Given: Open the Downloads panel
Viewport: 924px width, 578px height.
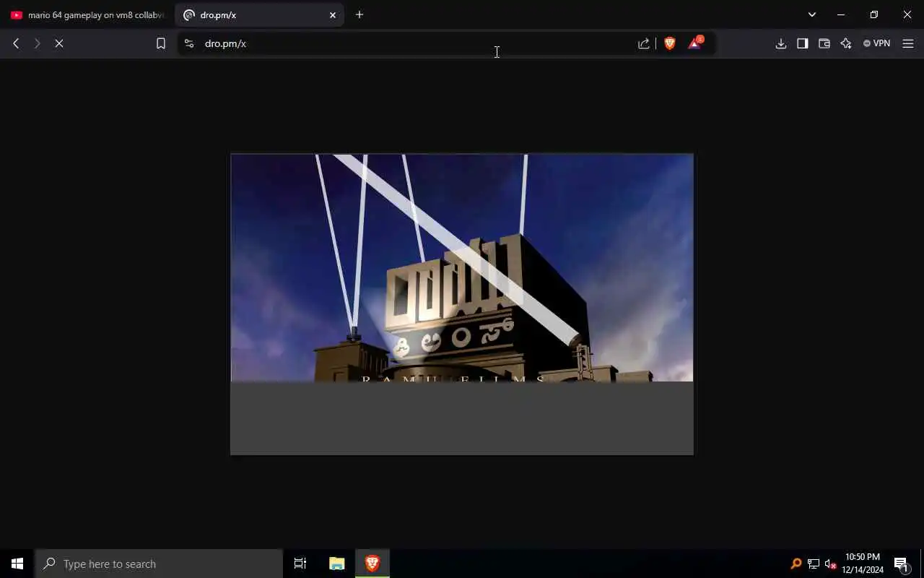Looking at the screenshot, I should tap(781, 43).
